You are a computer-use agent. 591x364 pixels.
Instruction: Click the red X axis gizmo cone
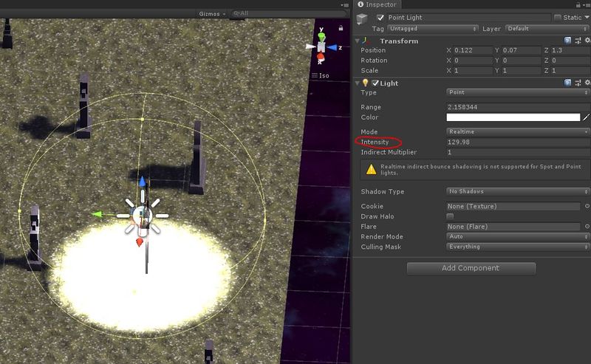(x=321, y=57)
